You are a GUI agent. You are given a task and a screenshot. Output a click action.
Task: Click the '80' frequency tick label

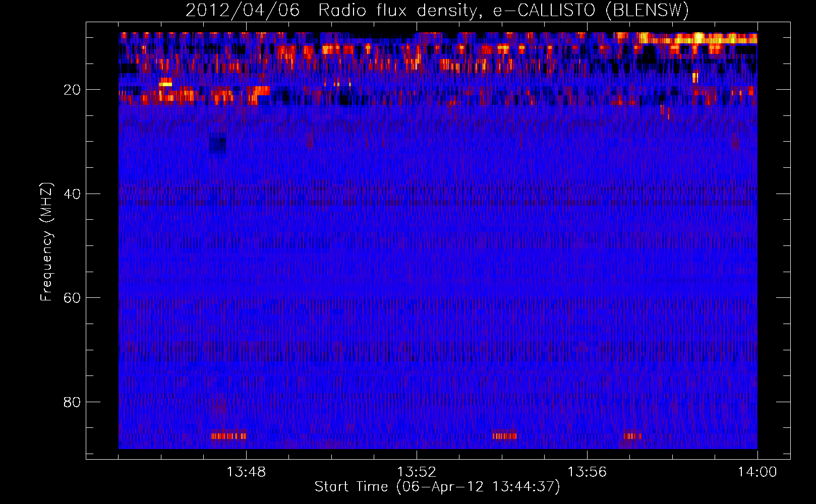pyautogui.click(x=72, y=402)
